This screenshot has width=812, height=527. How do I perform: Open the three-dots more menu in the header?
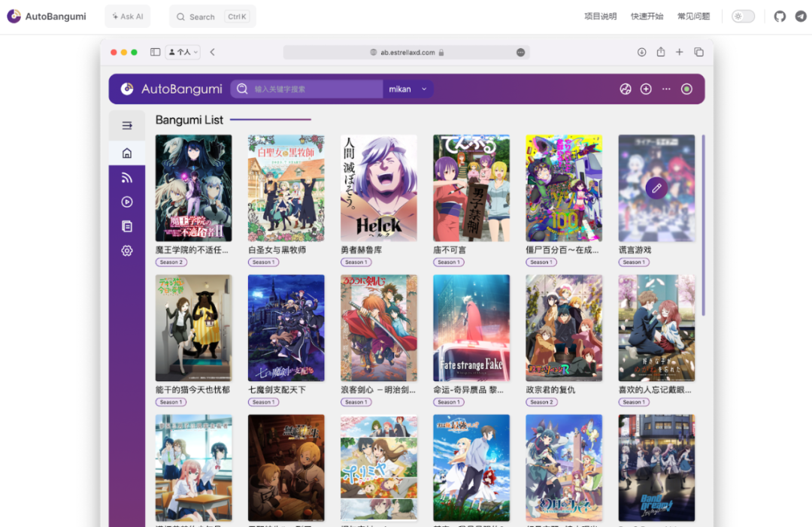click(x=666, y=89)
